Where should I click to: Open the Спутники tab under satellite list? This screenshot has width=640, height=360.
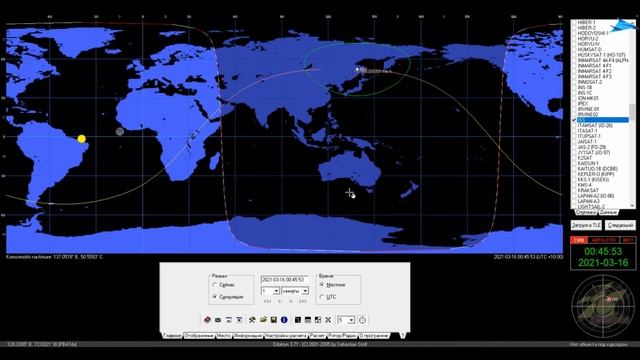[x=586, y=212]
